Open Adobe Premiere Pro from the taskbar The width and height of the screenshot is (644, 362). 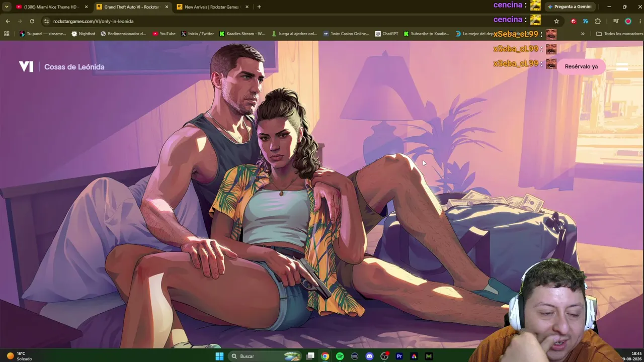[x=399, y=356]
